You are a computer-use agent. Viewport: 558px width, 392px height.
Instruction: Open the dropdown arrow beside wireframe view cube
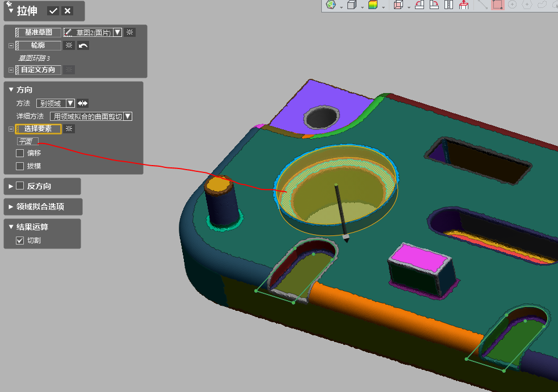(x=409, y=7)
